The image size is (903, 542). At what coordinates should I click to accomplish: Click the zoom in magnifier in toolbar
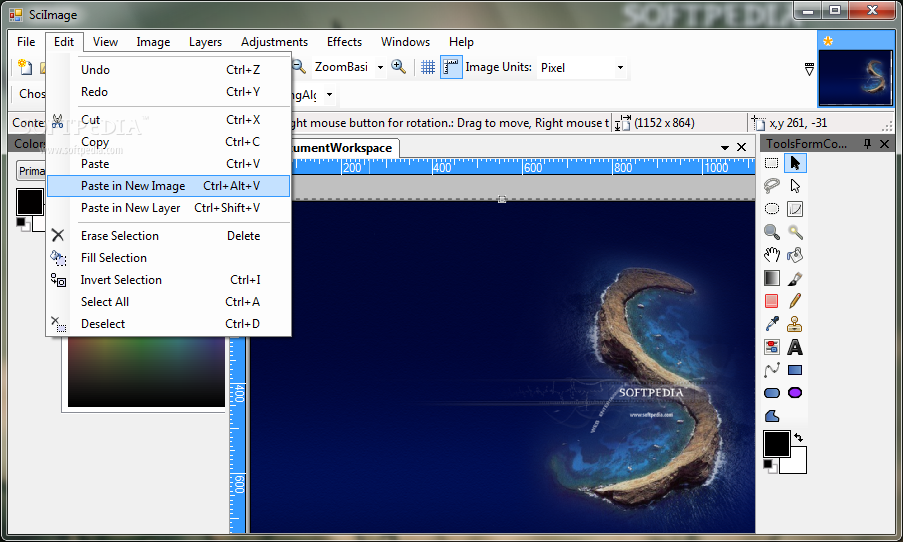(399, 67)
